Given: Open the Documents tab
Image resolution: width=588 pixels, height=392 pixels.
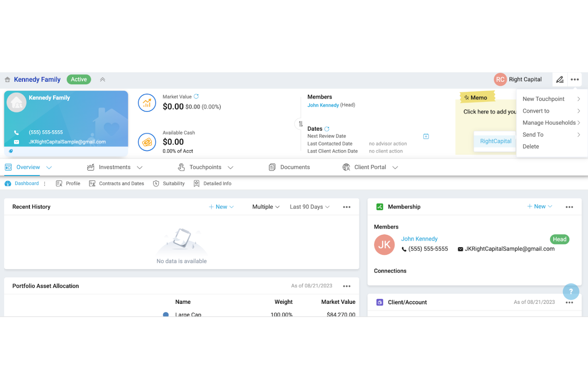Looking at the screenshot, I should (x=289, y=167).
